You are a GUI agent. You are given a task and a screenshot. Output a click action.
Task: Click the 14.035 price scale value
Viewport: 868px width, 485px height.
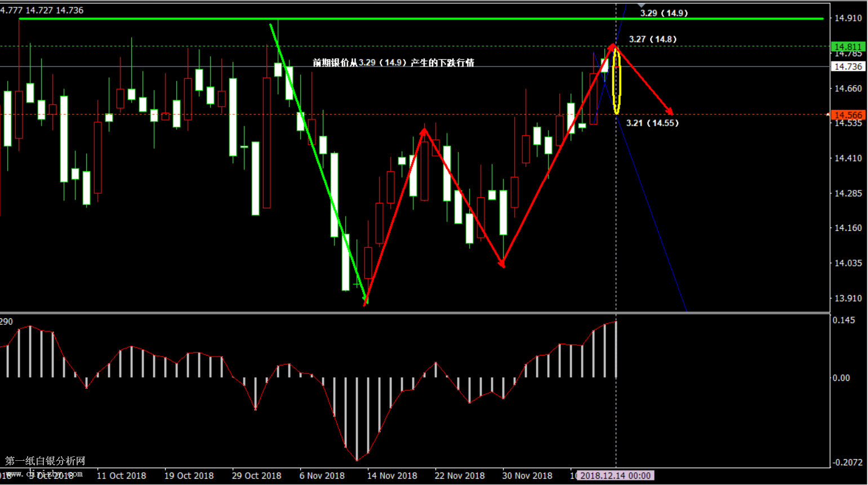click(848, 263)
